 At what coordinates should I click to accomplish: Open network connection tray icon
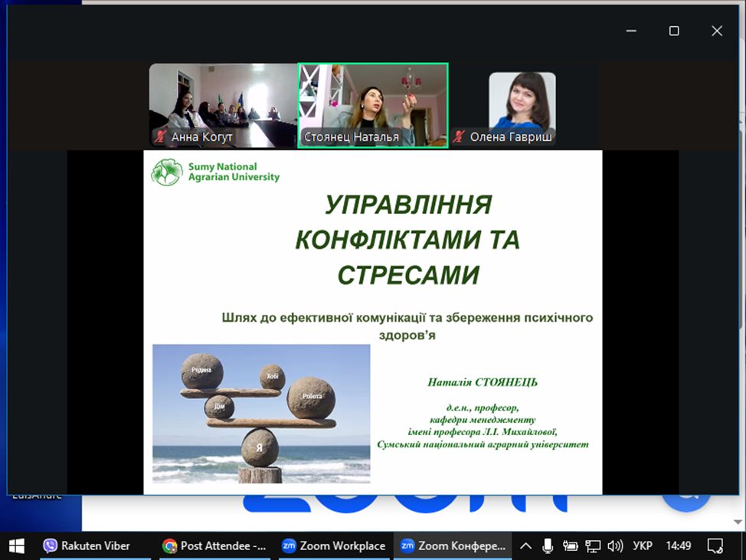[x=592, y=546]
